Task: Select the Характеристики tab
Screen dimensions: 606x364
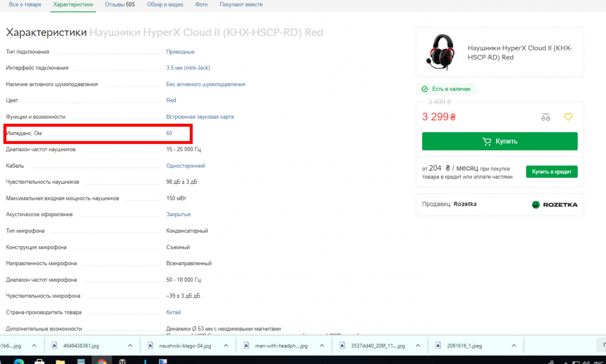Action: tap(73, 5)
